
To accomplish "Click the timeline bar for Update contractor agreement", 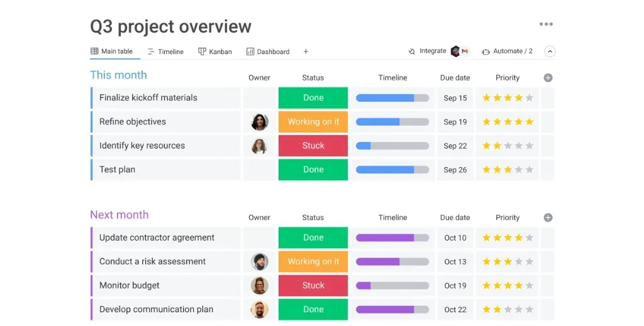I will click(392, 238).
